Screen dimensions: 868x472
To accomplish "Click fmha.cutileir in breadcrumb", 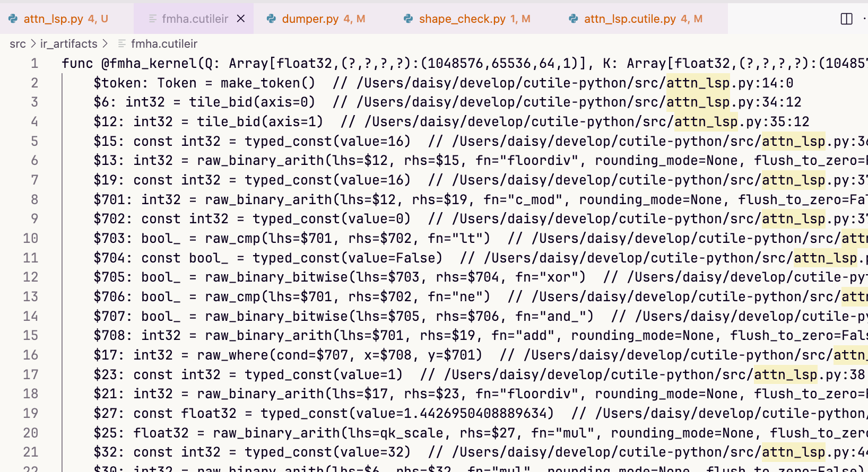I will pos(164,43).
